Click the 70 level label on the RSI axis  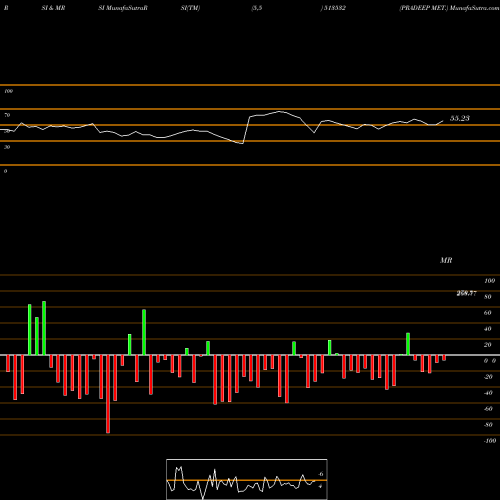click(7, 115)
